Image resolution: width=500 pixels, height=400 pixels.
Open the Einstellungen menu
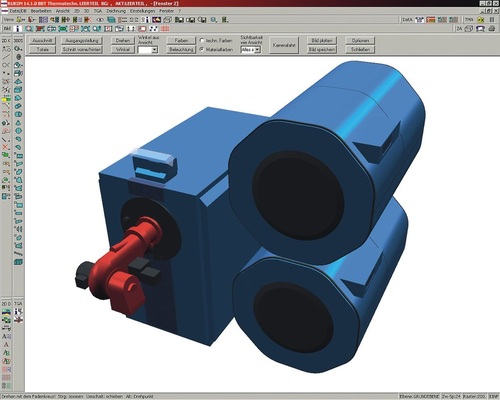point(142,11)
